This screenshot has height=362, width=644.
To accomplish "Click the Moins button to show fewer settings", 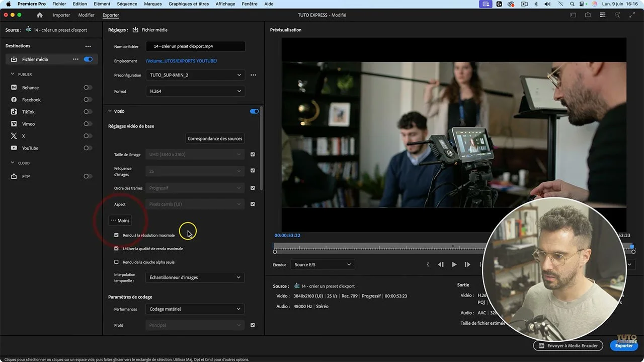I will click(x=120, y=221).
